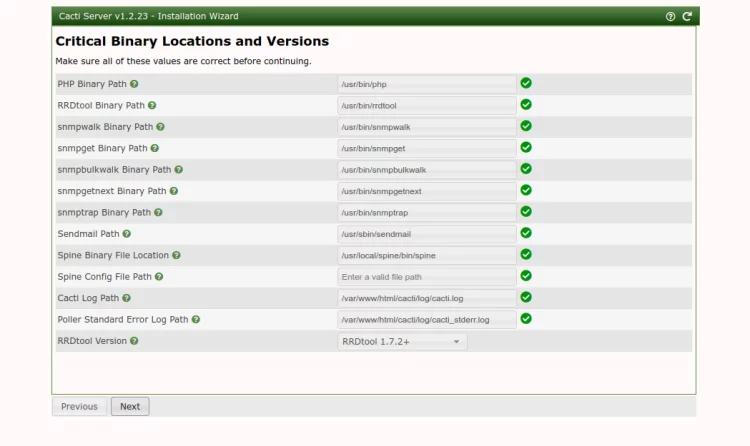Click the Poller Standard Error Log Path field
The height and width of the screenshot is (446, 750).
point(427,320)
